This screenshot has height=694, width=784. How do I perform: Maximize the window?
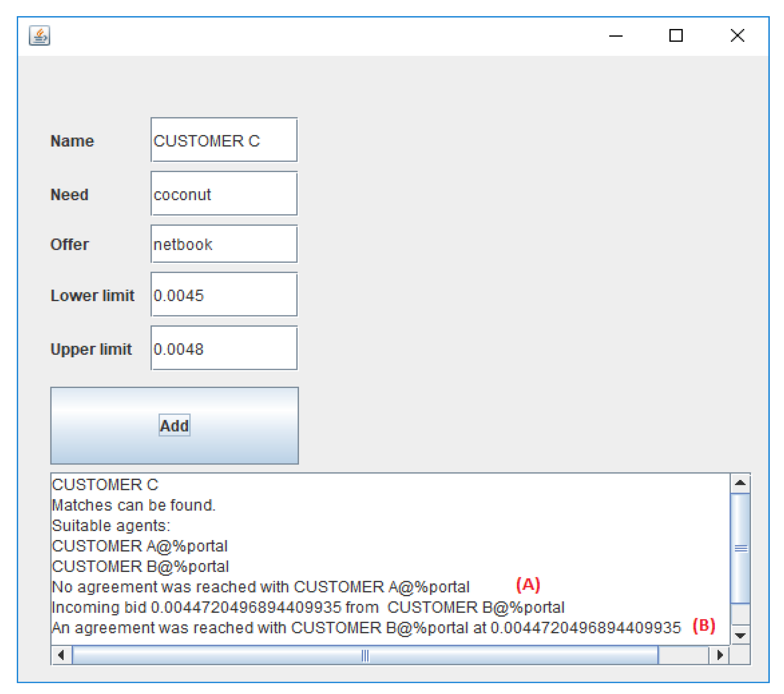[676, 36]
